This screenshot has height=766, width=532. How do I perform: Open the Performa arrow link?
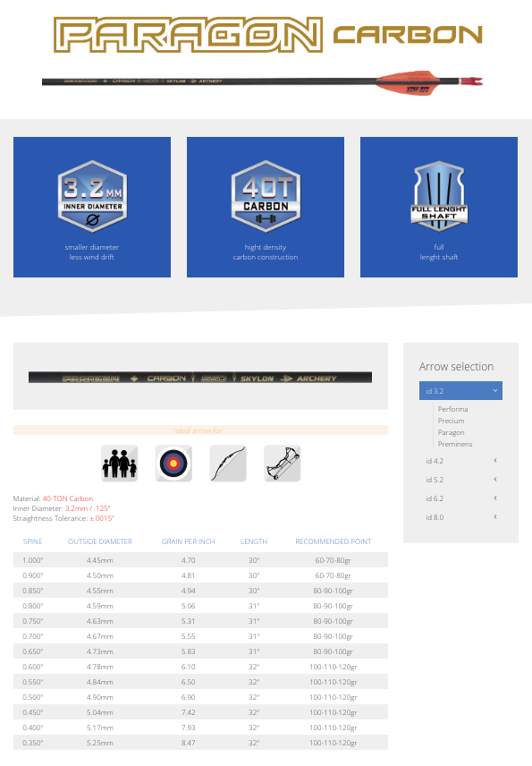tap(452, 409)
